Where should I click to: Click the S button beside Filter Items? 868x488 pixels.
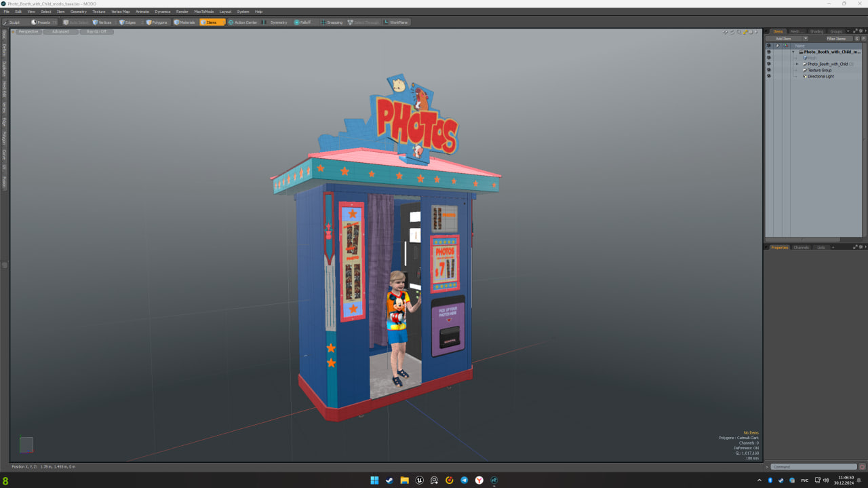(x=857, y=39)
